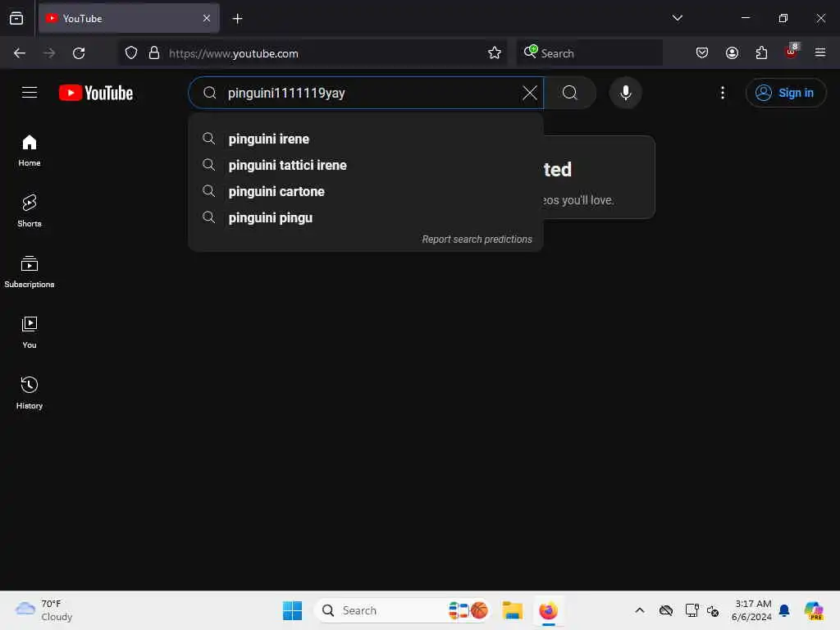Open the list all tabs dropdown

pyautogui.click(x=677, y=18)
